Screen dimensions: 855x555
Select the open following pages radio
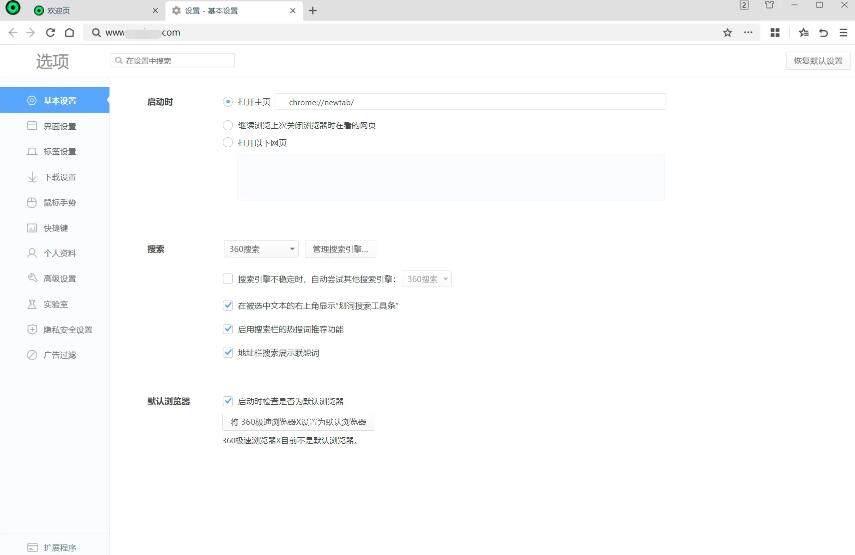228,142
